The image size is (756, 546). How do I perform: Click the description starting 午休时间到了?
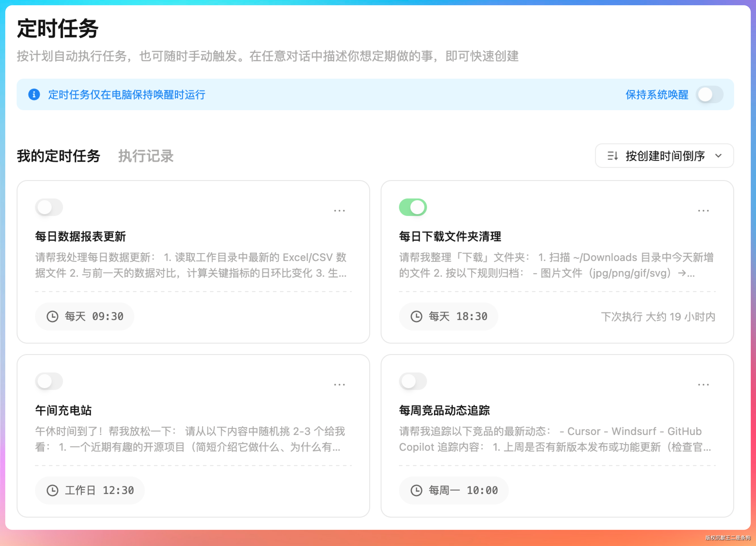click(190, 439)
